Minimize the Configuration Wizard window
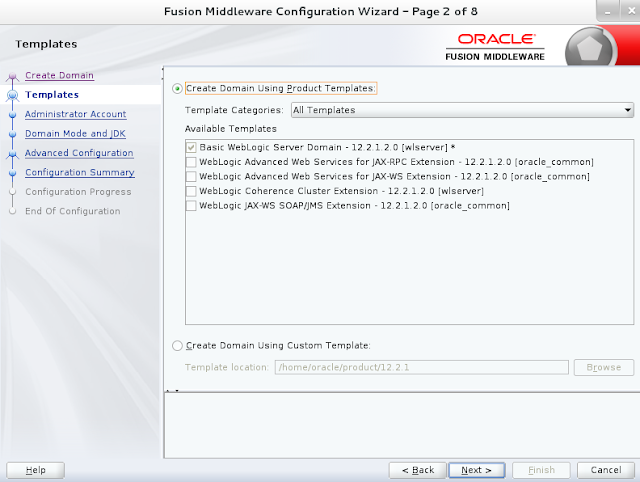640x482 pixels. point(608,11)
